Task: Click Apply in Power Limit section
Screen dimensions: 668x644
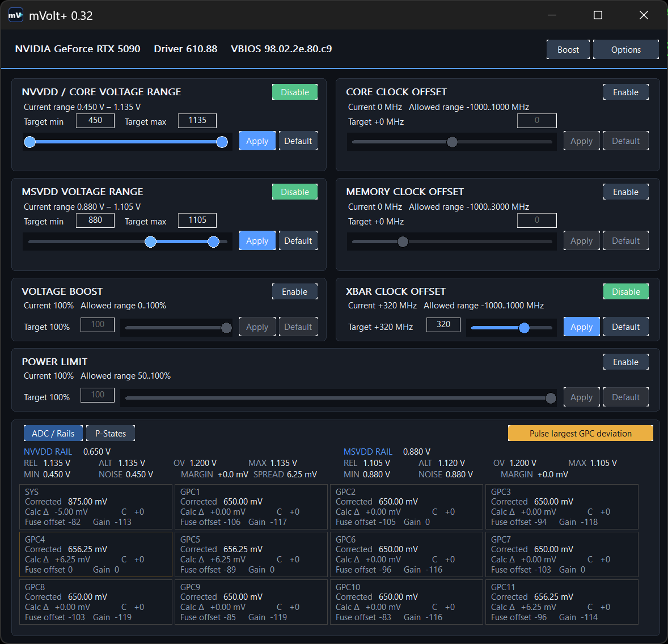Action: coord(581,397)
